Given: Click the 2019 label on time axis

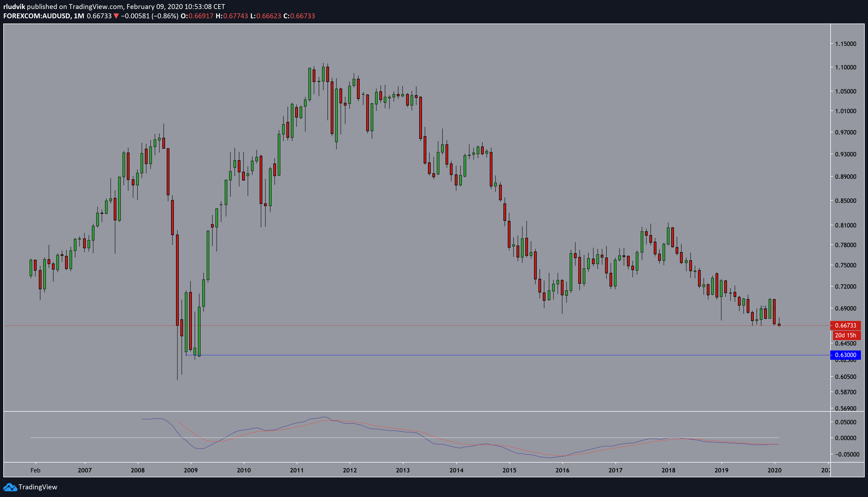Looking at the screenshot, I should [x=722, y=470].
